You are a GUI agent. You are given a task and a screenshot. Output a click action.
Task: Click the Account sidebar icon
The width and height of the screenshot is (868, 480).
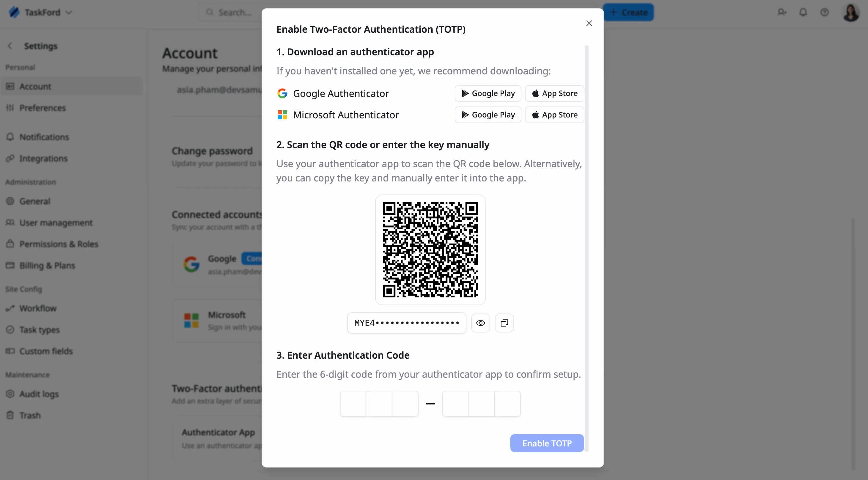coord(10,86)
